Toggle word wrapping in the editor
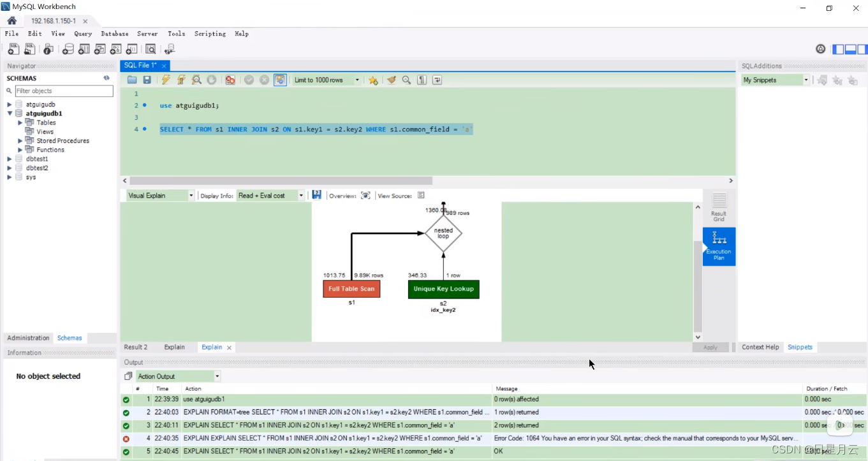868x461 pixels. tap(437, 80)
